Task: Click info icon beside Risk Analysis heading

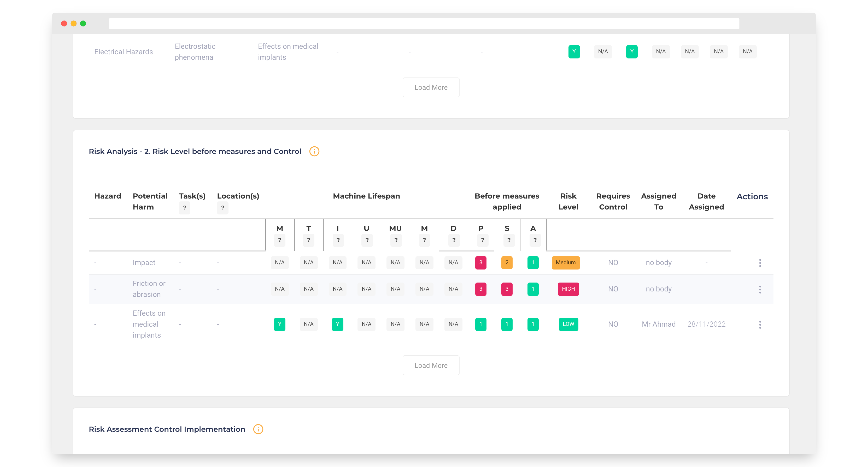Action: pyautogui.click(x=314, y=152)
